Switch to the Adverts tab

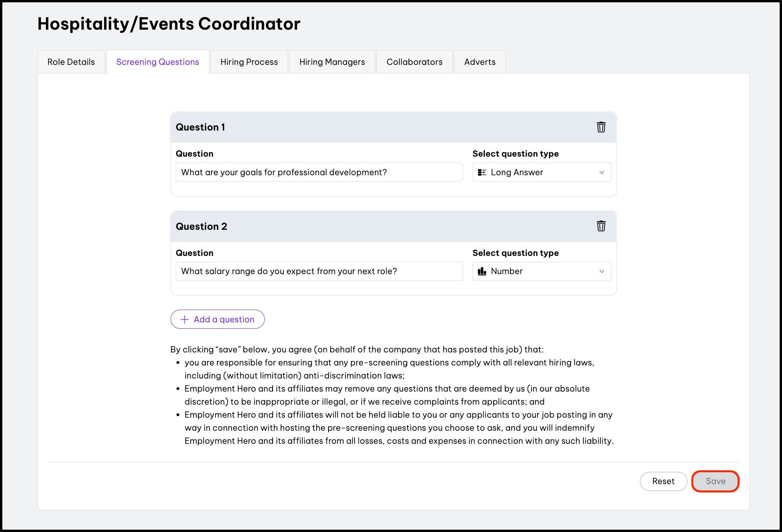[x=480, y=62]
